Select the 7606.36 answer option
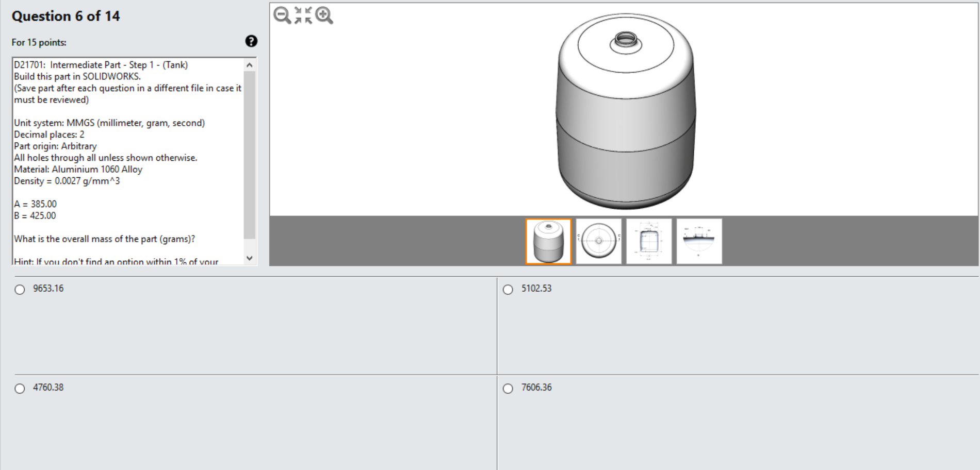Image resolution: width=980 pixels, height=470 pixels. [508, 389]
